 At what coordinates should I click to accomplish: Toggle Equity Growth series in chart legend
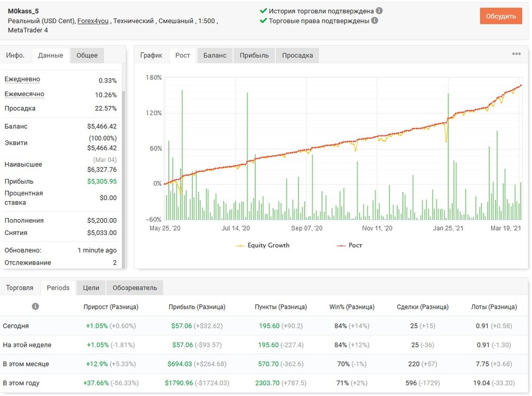(263, 245)
